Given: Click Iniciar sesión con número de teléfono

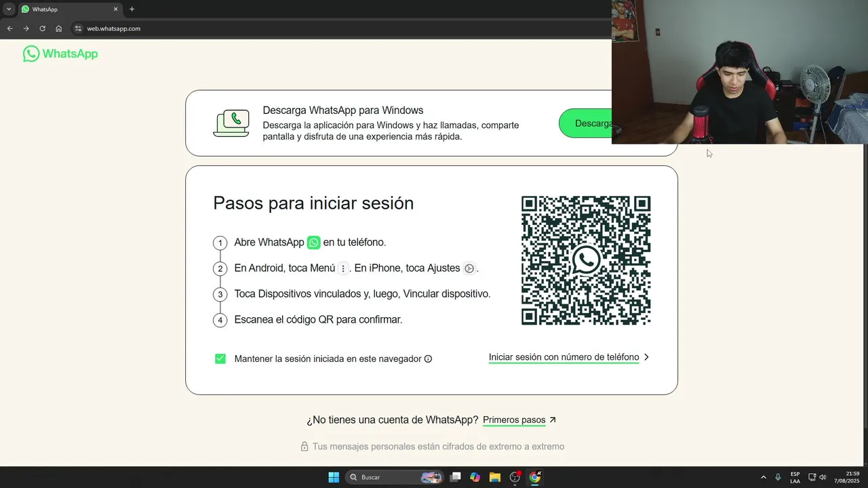Looking at the screenshot, I should [x=564, y=357].
